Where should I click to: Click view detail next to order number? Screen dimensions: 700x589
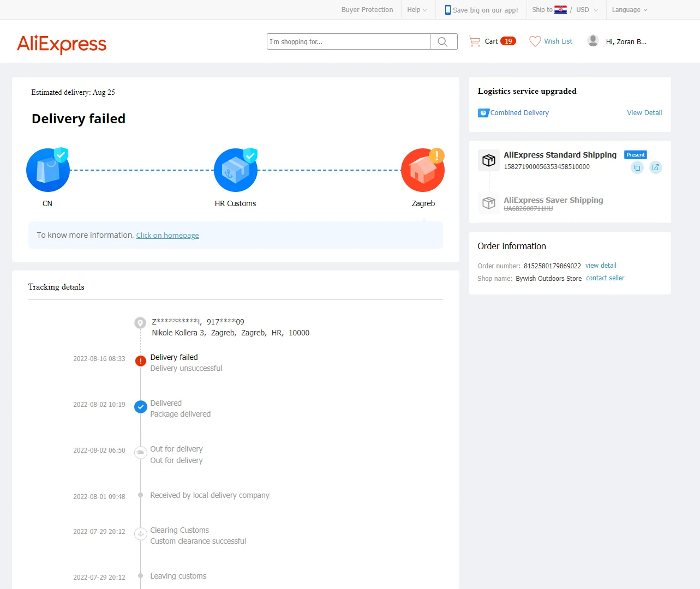[x=601, y=266]
